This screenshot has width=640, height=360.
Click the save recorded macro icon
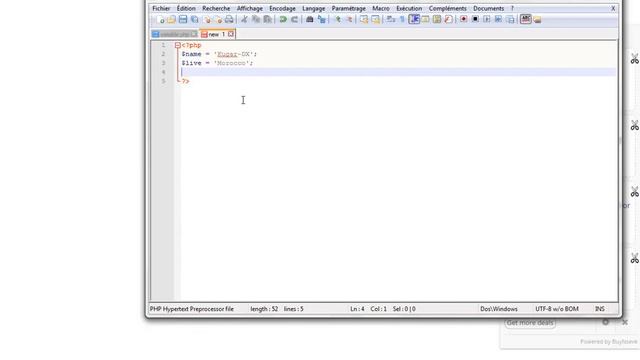510,19
